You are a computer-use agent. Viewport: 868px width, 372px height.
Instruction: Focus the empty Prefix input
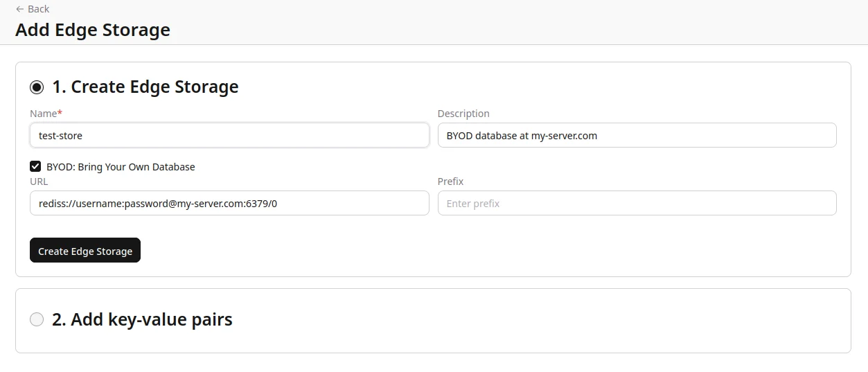[x=637, y=203]
